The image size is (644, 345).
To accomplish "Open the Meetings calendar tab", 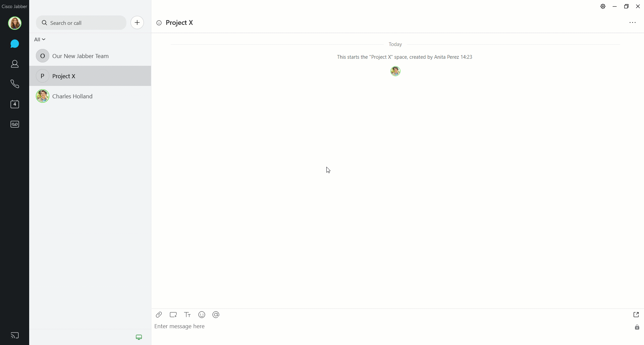I will click(14, 104).
